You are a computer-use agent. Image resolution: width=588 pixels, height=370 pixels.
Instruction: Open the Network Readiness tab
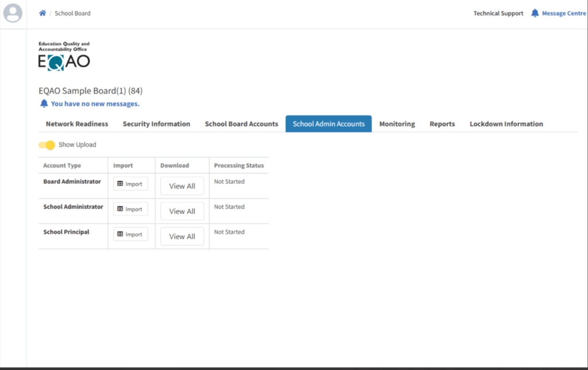tap(77, 124)
